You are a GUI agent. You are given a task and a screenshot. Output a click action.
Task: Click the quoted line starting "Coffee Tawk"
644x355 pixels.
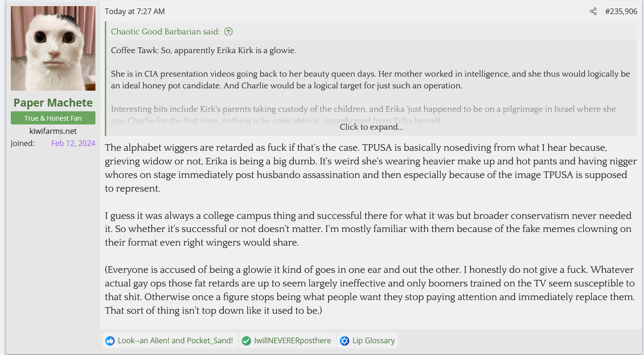point(204,51)
